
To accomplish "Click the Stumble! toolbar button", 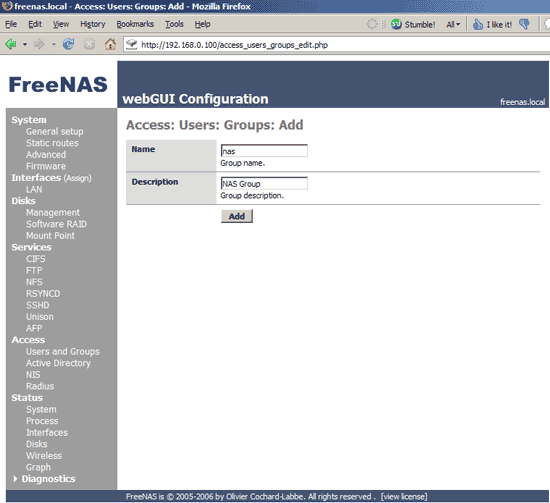I will tap(413, 24).
